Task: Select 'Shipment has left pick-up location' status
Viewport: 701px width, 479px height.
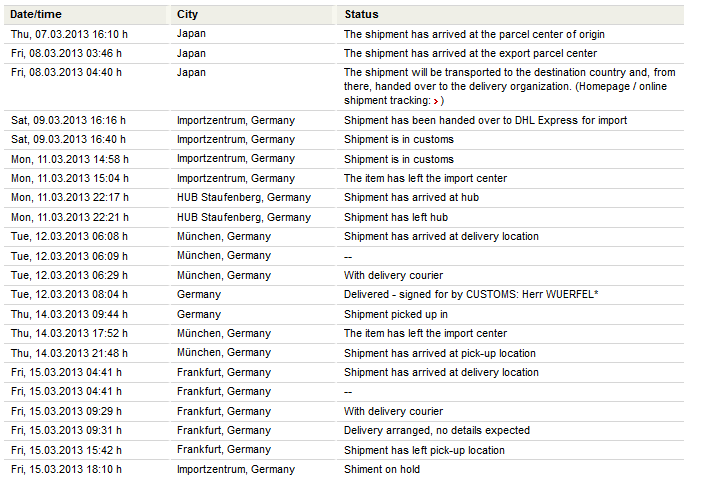Action: click(424, 450)
